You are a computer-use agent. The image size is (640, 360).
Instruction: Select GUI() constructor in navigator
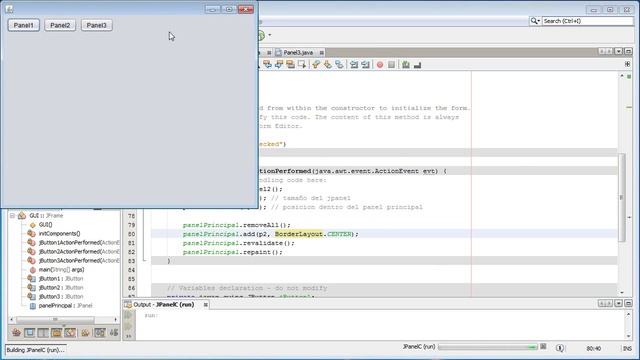pos(45,224)
